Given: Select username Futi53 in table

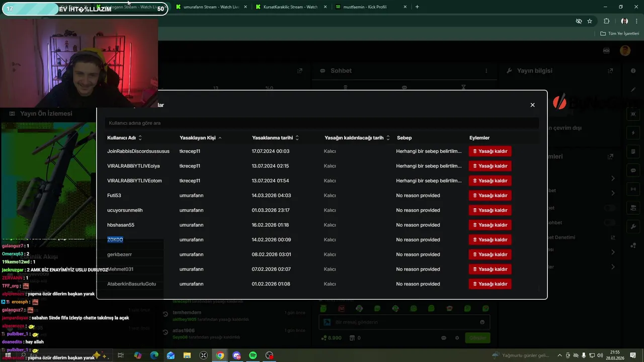Looking at the screenshot, I should point(114,196).
